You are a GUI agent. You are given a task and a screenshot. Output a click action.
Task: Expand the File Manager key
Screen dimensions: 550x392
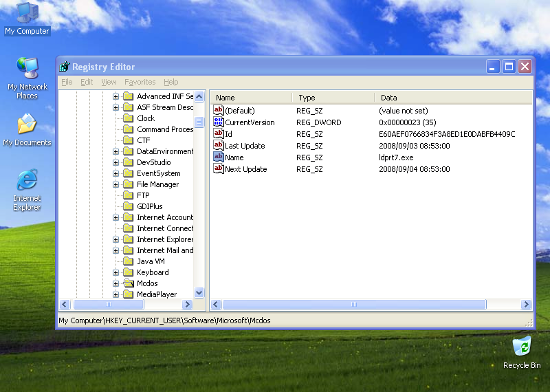[x=115, y=184]
